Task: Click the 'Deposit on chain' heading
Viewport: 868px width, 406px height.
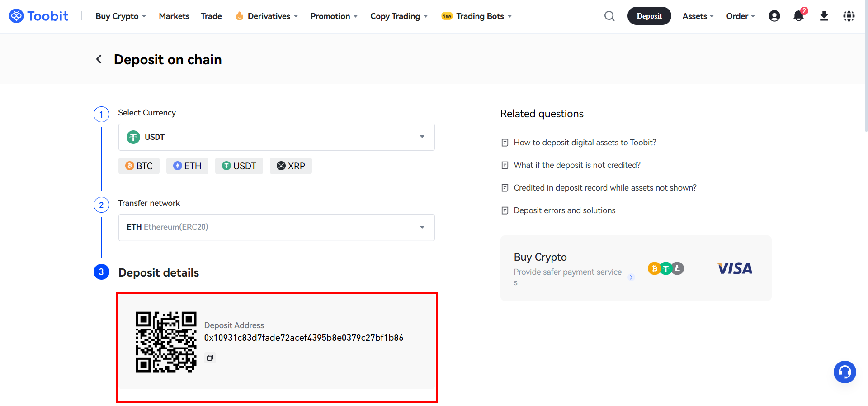Action: pyautogui.click(x=168, y=59)
